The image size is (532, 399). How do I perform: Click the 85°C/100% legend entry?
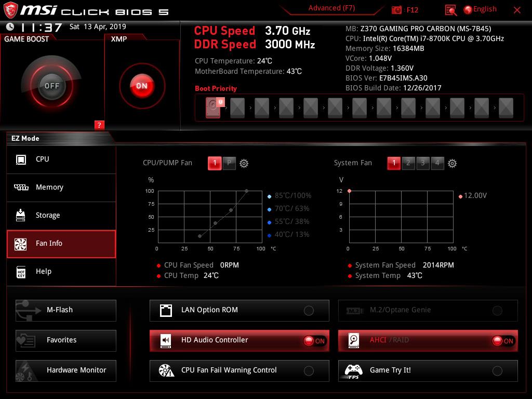point(289,196)
